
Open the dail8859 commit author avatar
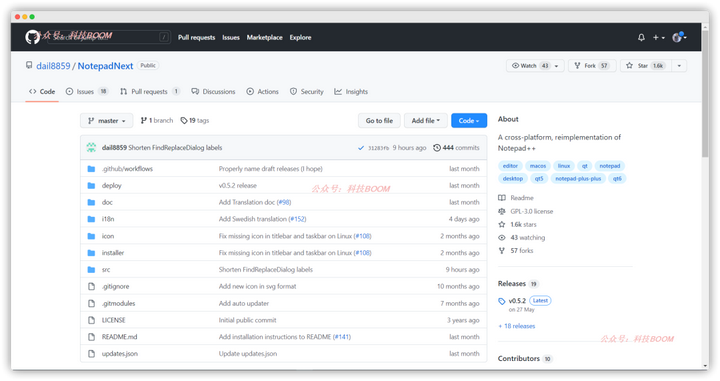pos(91,148)
